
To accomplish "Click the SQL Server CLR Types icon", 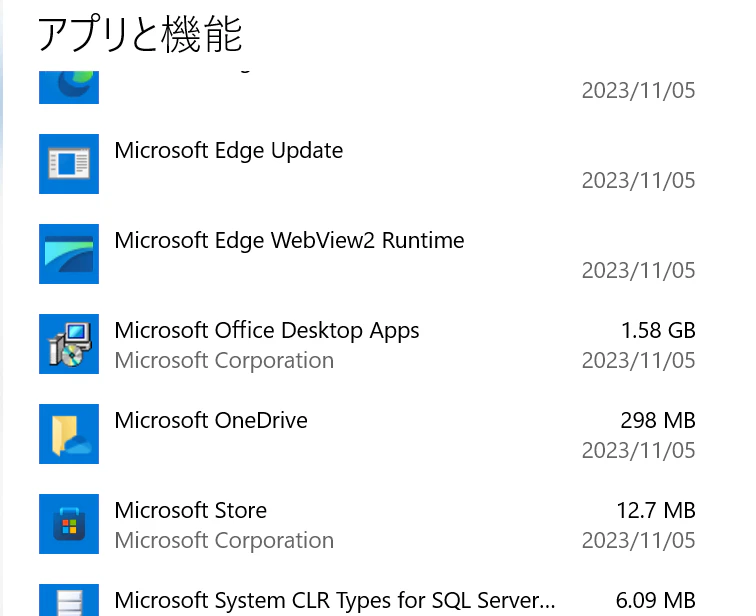I will click(69, 600).
